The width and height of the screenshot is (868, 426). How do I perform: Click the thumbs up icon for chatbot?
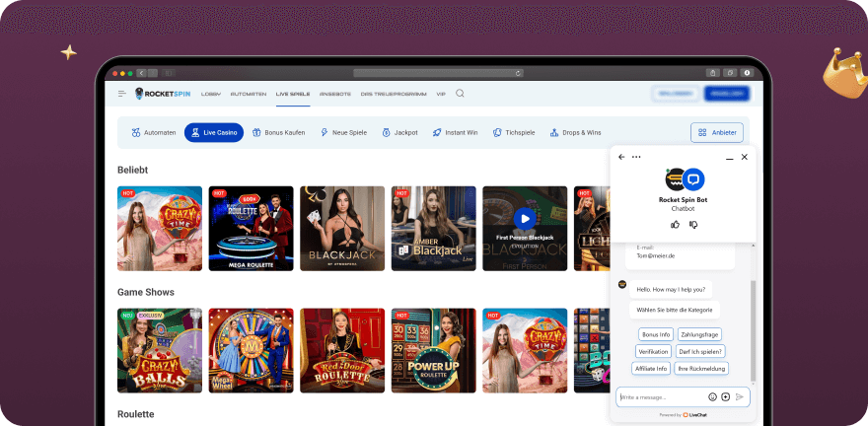[x=676, y=224]
